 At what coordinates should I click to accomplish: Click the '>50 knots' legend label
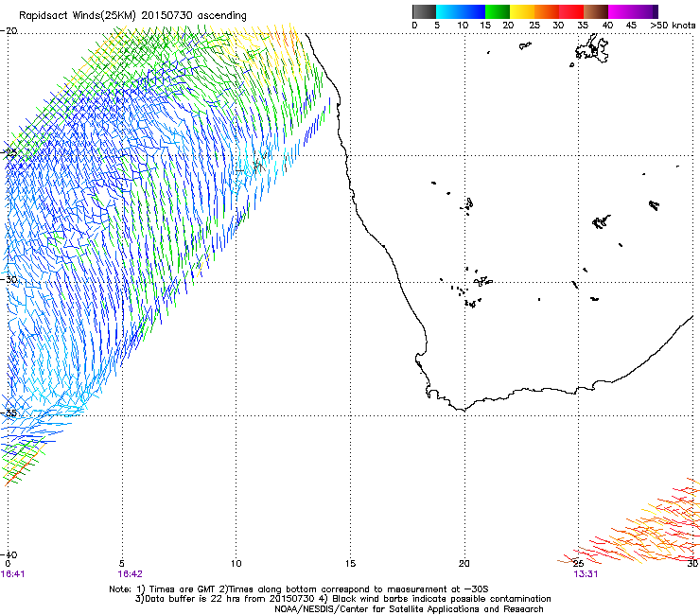673,26
